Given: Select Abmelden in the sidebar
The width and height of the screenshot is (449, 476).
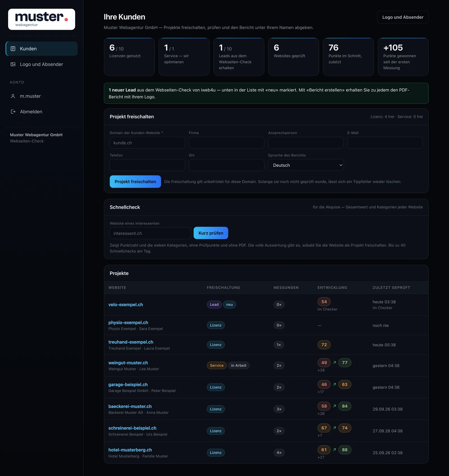Looking at the screenshot, I should 42,112.
